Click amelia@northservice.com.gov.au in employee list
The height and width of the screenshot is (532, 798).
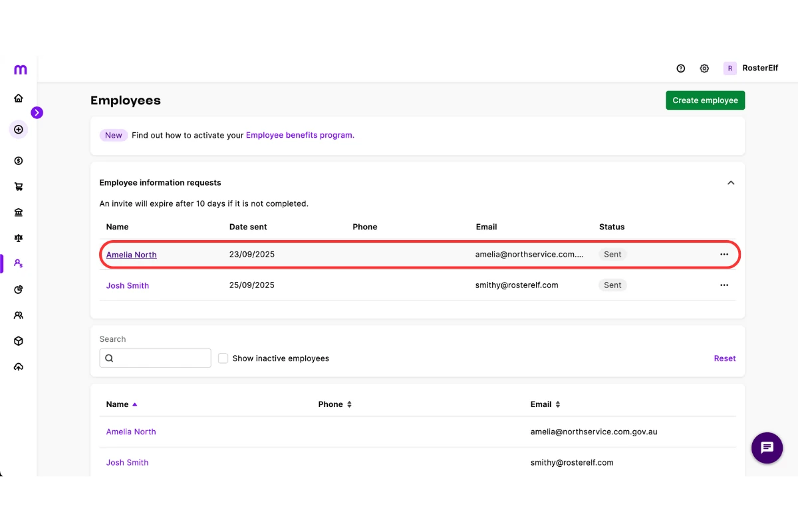[594, 432]
